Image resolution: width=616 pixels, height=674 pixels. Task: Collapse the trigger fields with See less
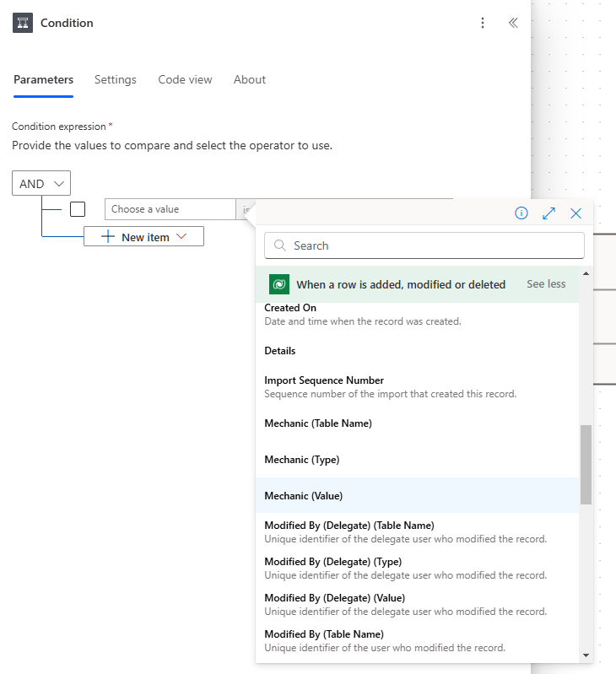click(546, 284)
